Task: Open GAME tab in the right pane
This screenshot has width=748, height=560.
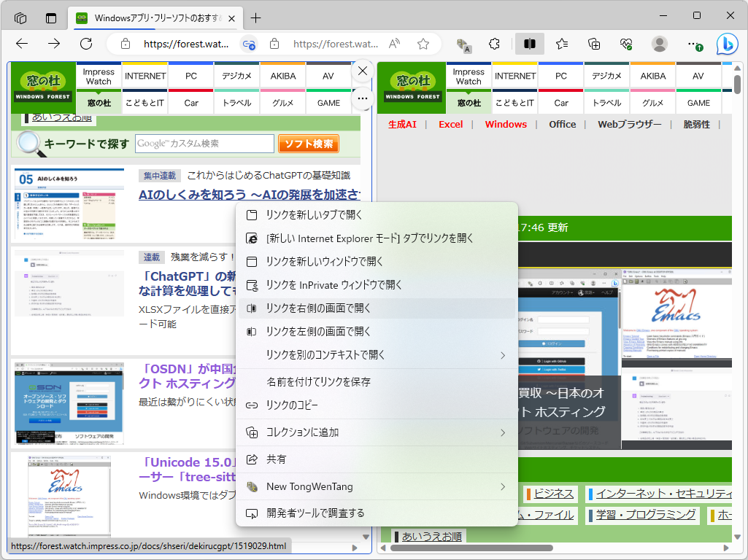Action: tap(698, 103)
